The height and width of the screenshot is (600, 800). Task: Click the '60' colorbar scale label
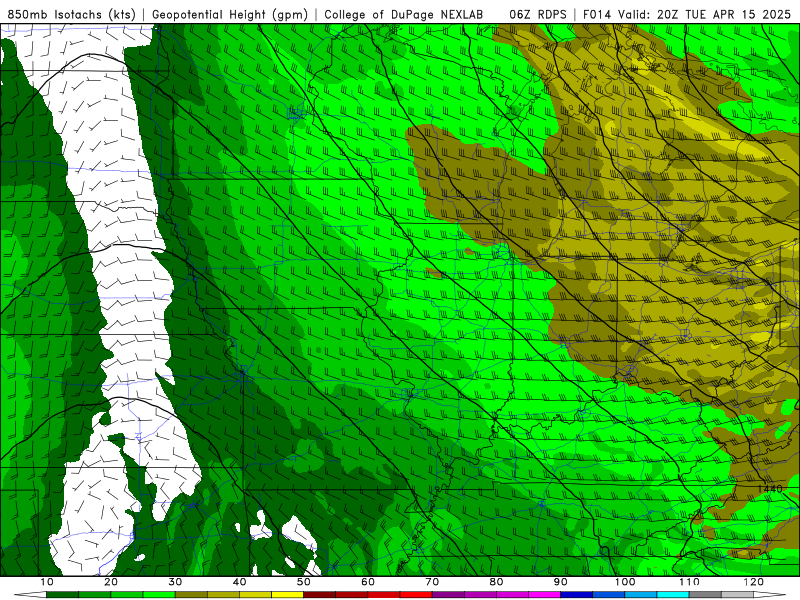(368, 582)
